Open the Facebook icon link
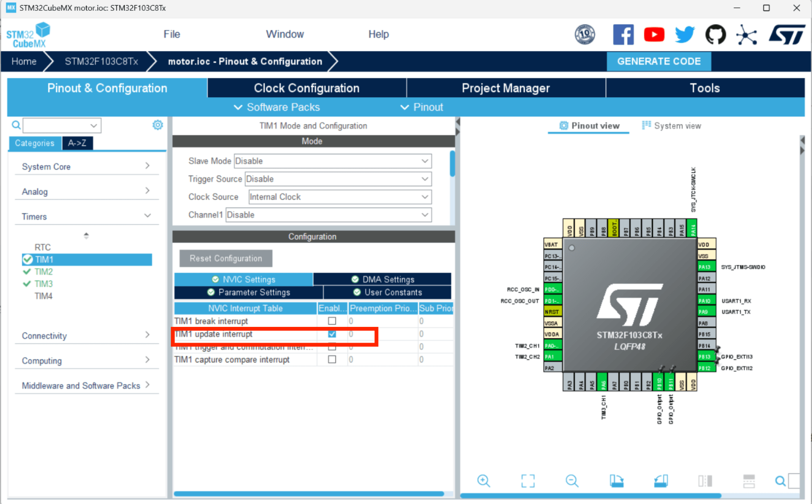812x504 pixels. 623,34
